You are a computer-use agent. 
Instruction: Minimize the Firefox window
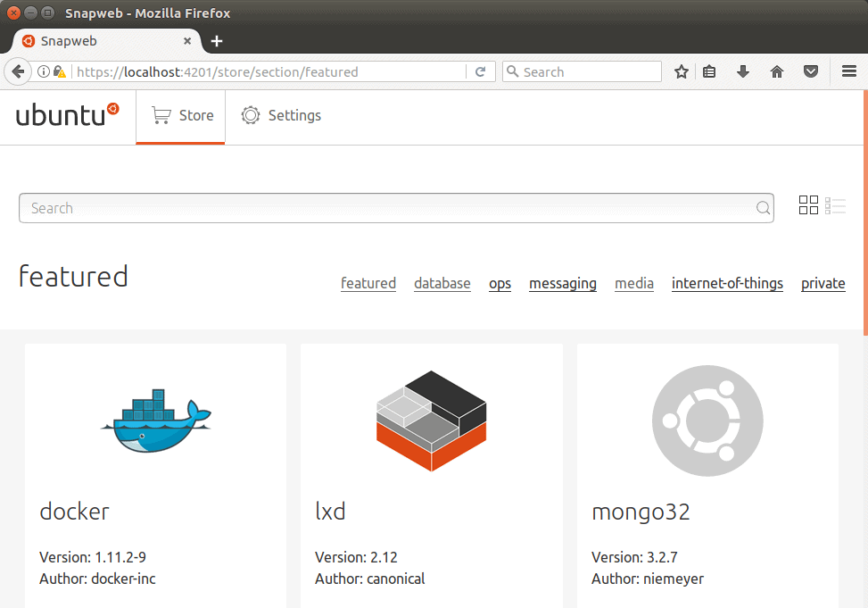pyautogui.click(x=31, y=12)
